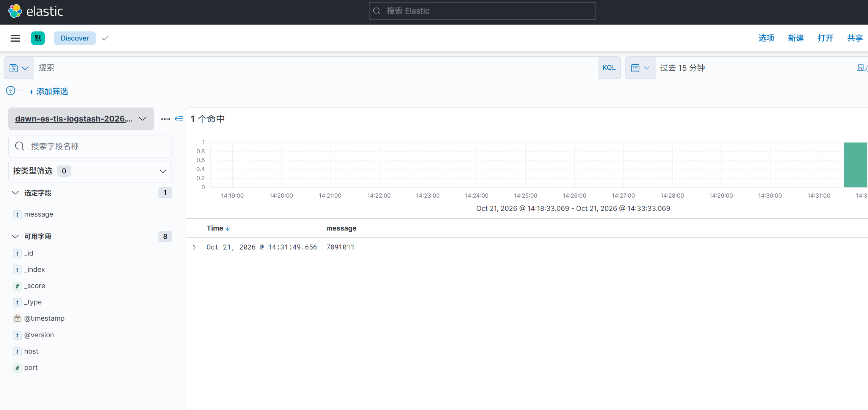The image size is (868, 410).
Task: Expand the document row for 14:31:49.656
Action: [194, 247]
